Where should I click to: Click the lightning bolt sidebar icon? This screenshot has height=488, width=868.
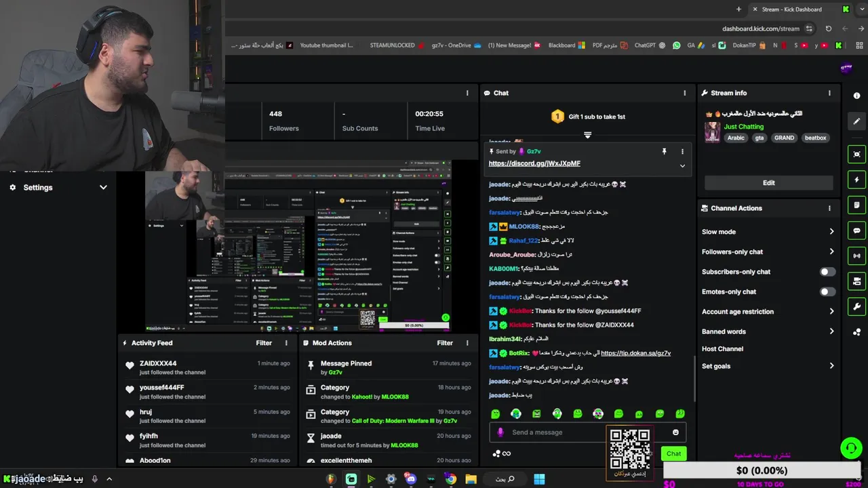pyautogui.click(x=856, y=180)
